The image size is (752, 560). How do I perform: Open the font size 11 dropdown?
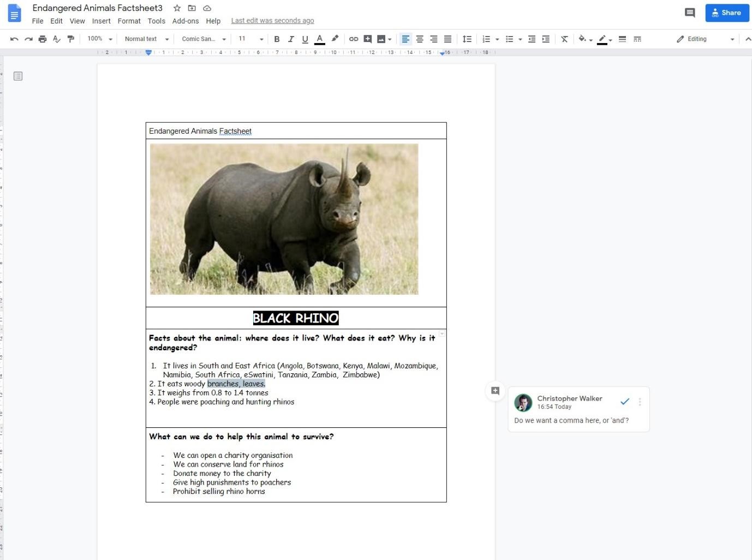click(250, 39)
